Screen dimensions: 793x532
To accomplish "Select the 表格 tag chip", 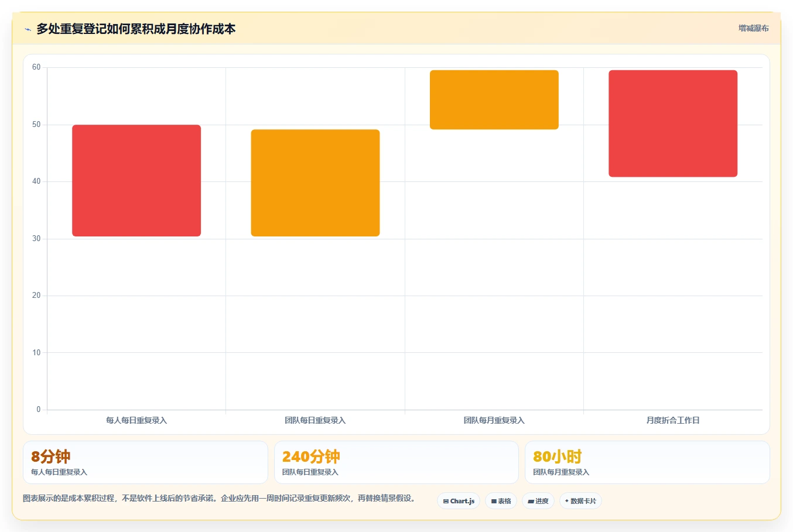I will pyautogui.click(x=501, y=501).
